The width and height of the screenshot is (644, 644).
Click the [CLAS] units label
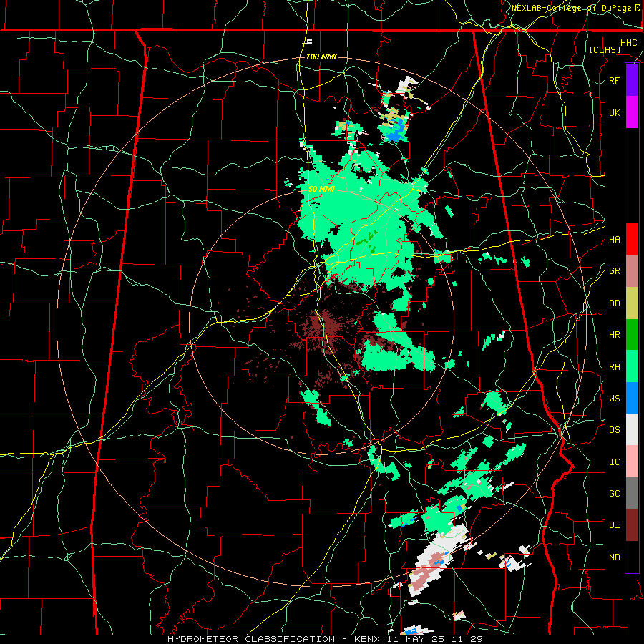[x=605, y=49]
